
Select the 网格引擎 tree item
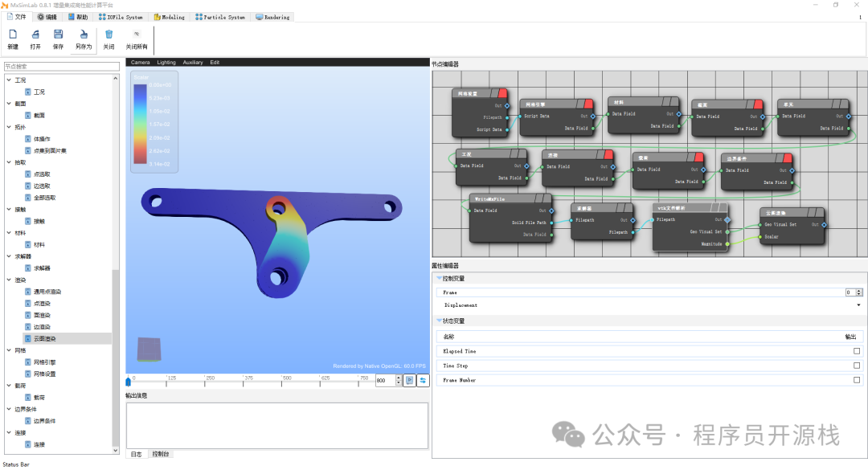tap(44, 362)
